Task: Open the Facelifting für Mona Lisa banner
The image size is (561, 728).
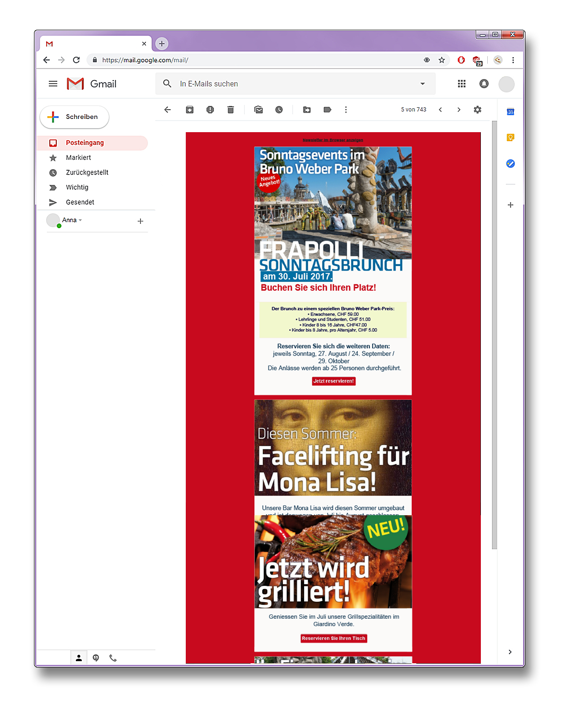Action: 333,448
